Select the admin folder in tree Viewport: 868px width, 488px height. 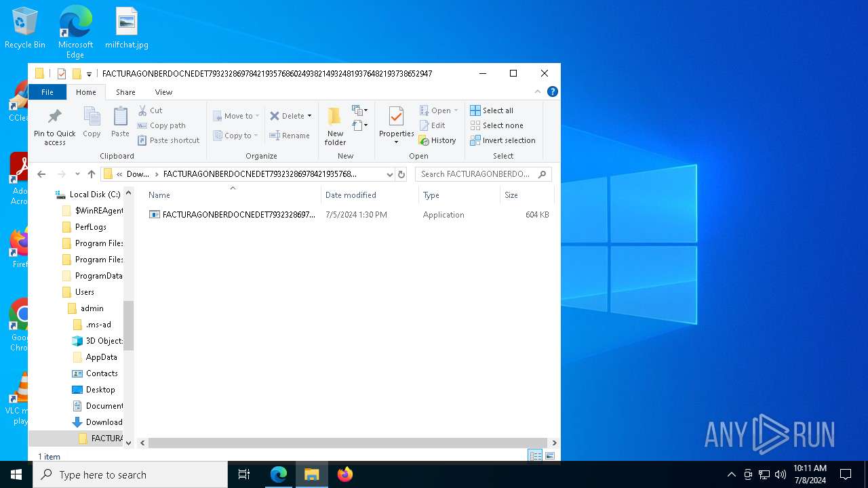85,308
